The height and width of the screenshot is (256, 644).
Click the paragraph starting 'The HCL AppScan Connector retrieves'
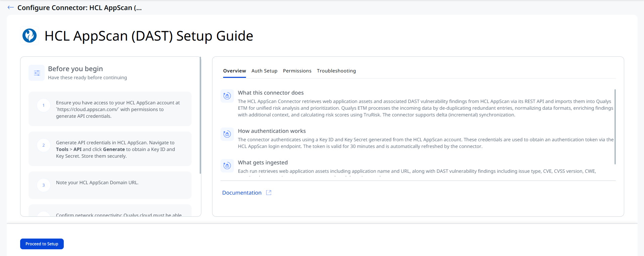click(x=426, y=108)
